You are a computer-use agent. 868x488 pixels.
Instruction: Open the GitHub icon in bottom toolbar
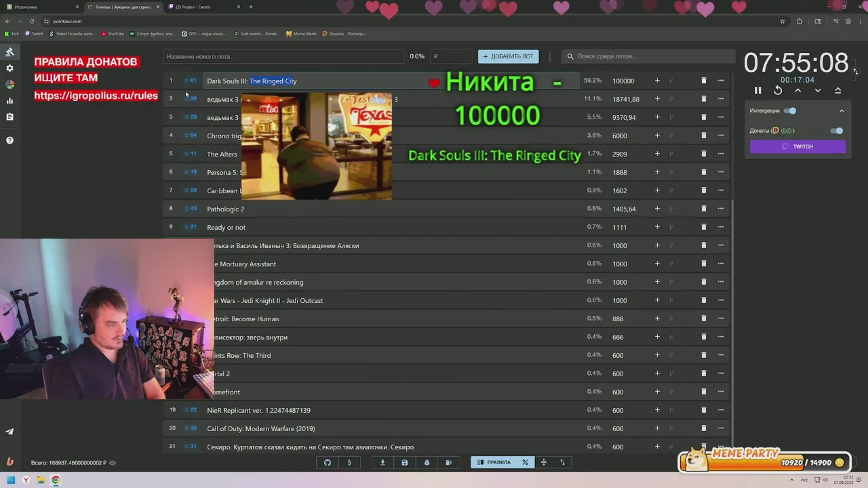pyautogui.click(x=328, y=462)
